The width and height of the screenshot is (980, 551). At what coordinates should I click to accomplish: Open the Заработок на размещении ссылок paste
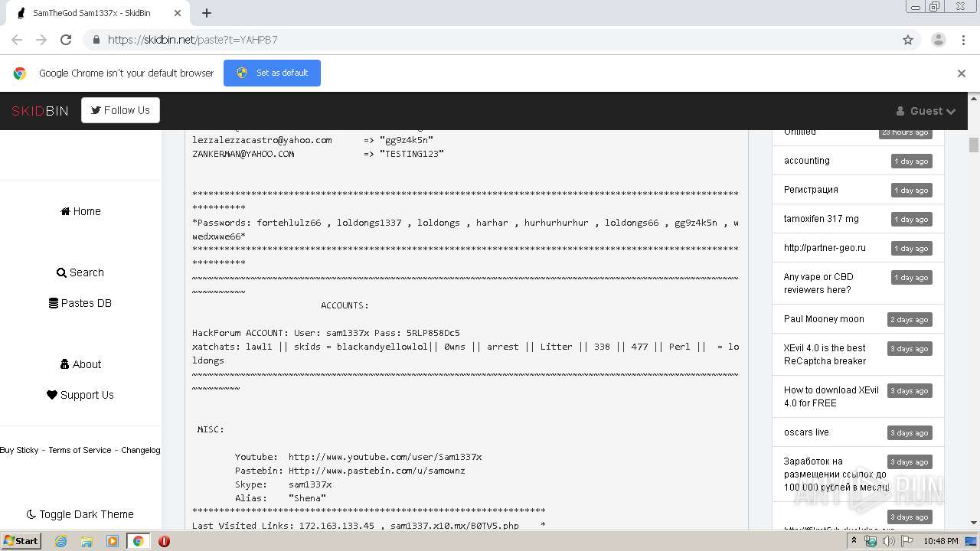835,474
